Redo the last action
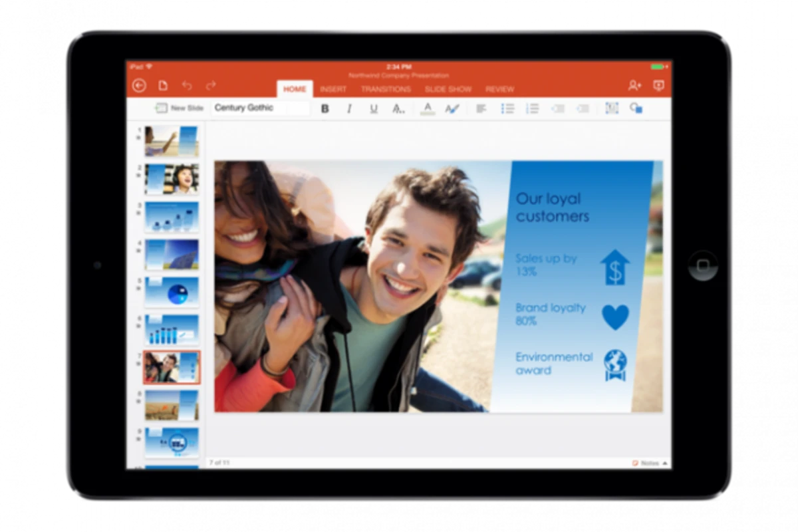 tap(211, 85)
